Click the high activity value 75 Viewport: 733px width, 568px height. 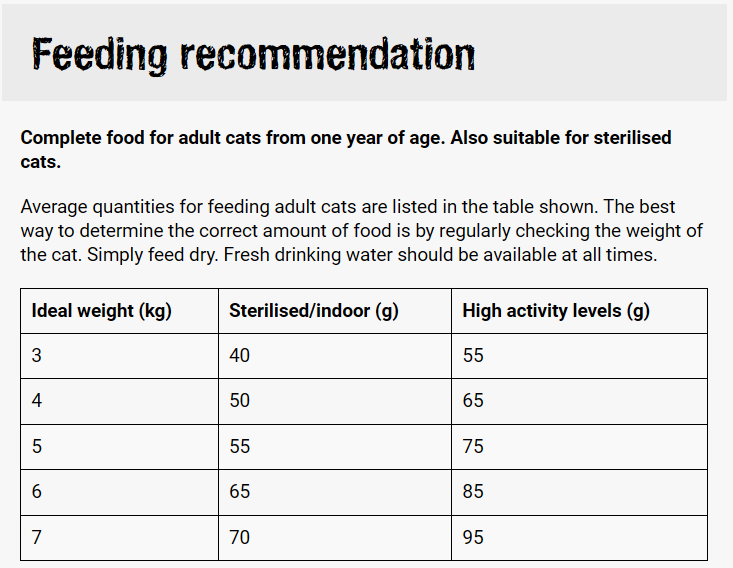tap(473, 447)
